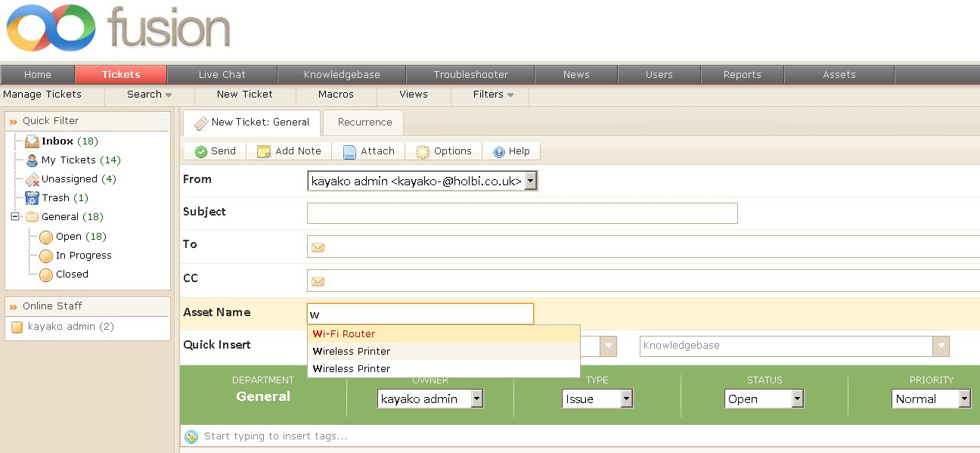Go to the Home menu

pyautogui.click(x=38, y=74)
